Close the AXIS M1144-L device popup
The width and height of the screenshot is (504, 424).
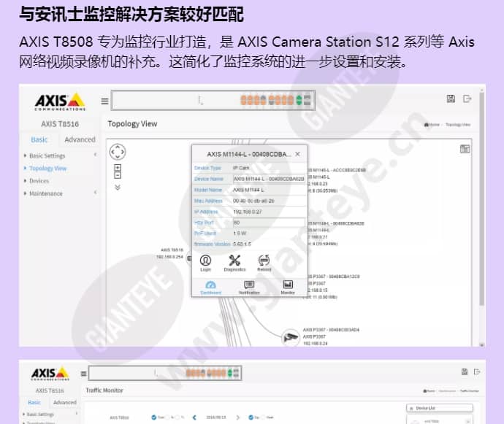click(x=297, y=154)
